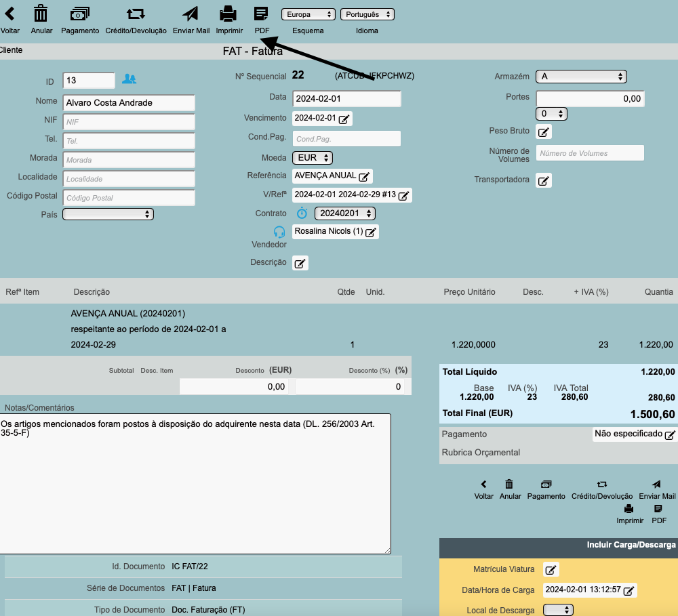Click the top Imprimir printer icon
The image size is (678, 616).
[x=228, y=14]
